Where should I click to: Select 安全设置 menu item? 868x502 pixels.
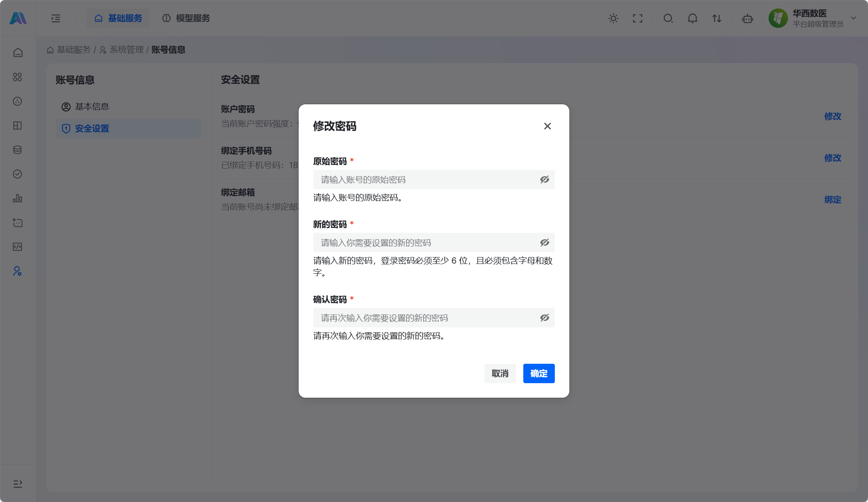point(129,129)
